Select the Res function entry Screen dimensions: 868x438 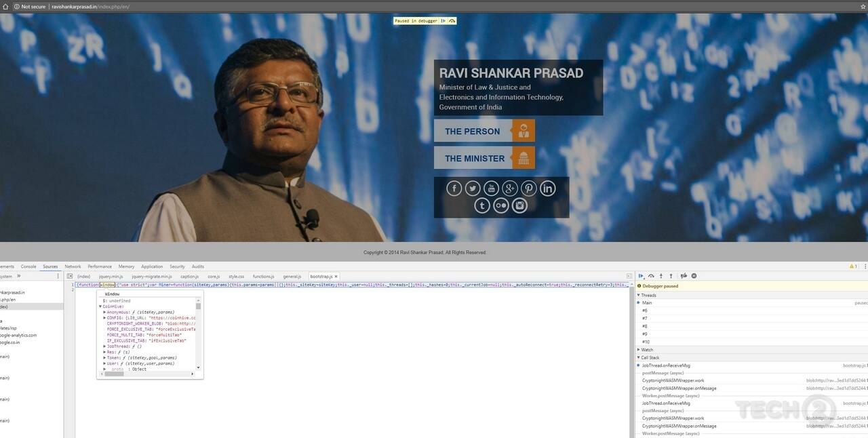(x=119, y=352)
